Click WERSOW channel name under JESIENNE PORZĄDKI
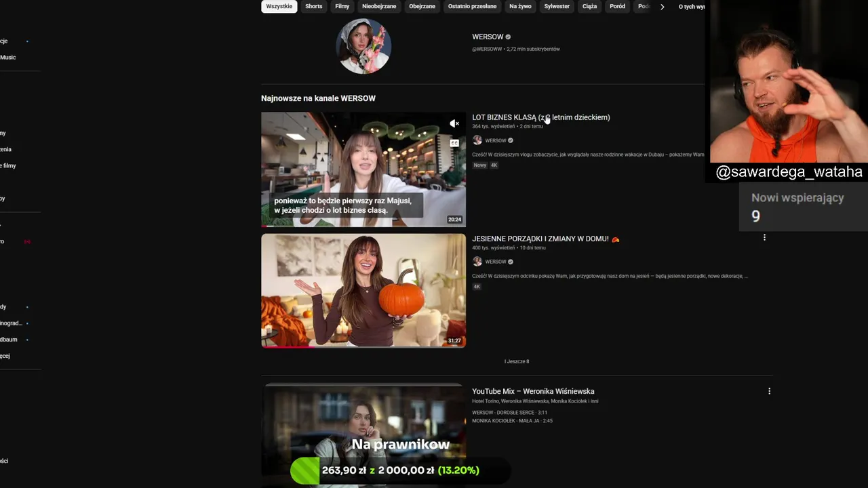 496,262
